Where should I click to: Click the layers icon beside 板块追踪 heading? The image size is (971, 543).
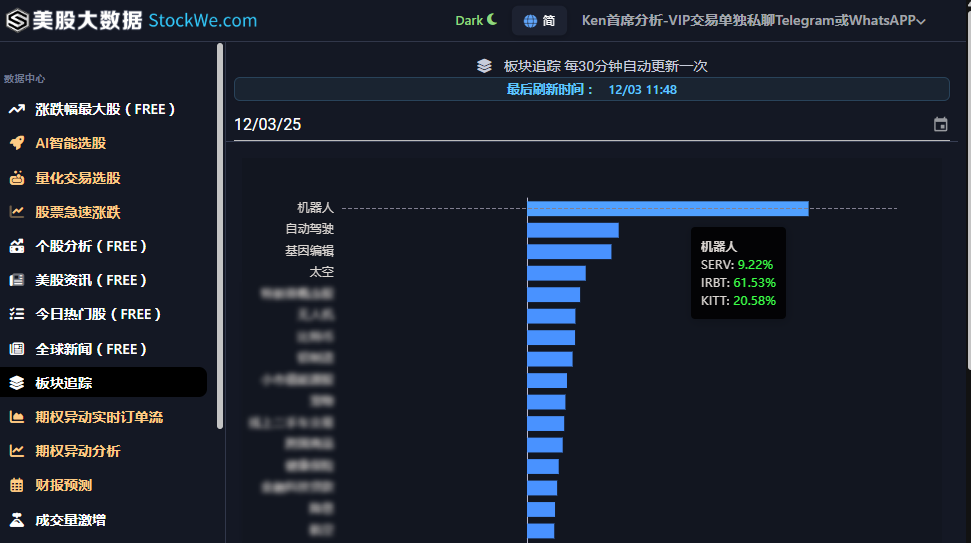coord(485,66)
